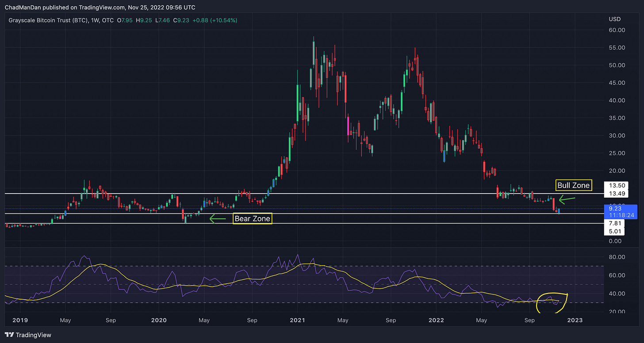Select the Bull Zone label box
Viewport: 644px width, 343px height.
[574, 185]
